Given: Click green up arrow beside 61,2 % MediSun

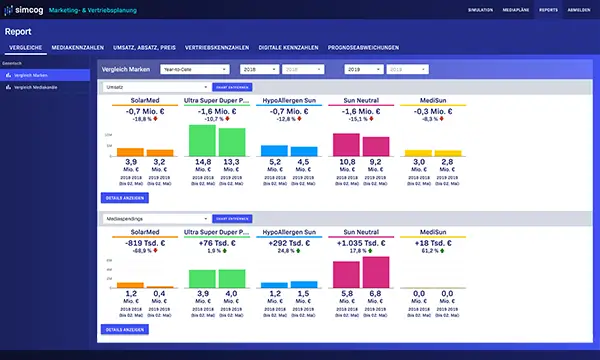Looking at the screenshot, I should pos(442,251).
